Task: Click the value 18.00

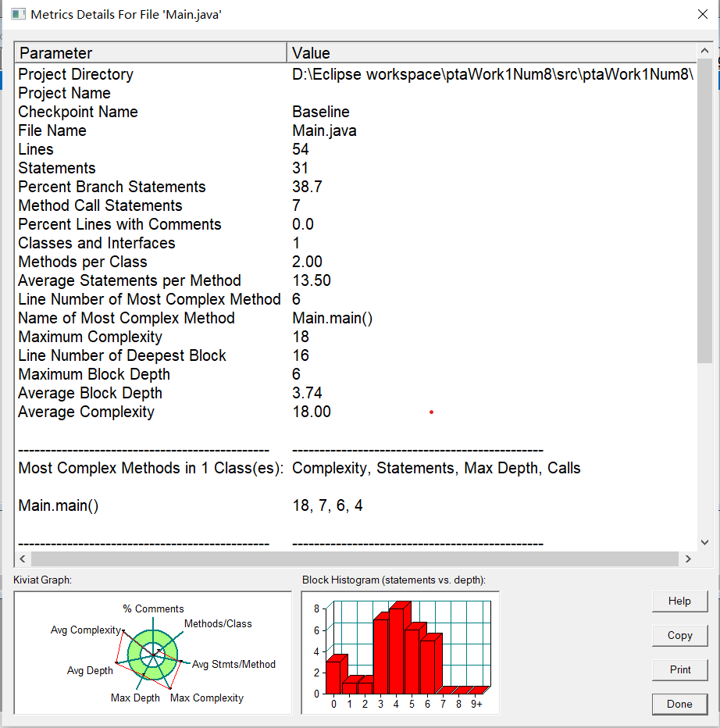Action: [312, 412]
